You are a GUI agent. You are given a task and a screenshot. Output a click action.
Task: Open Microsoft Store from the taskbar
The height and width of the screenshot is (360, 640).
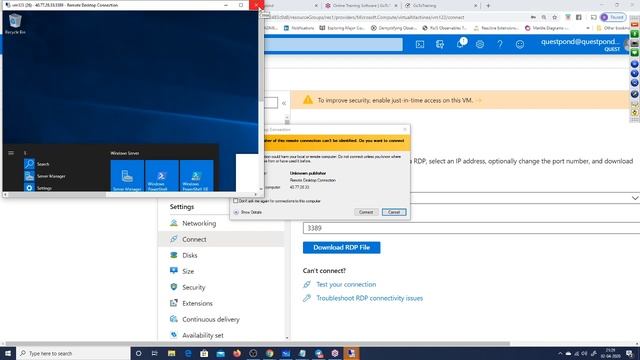[204, 353]
